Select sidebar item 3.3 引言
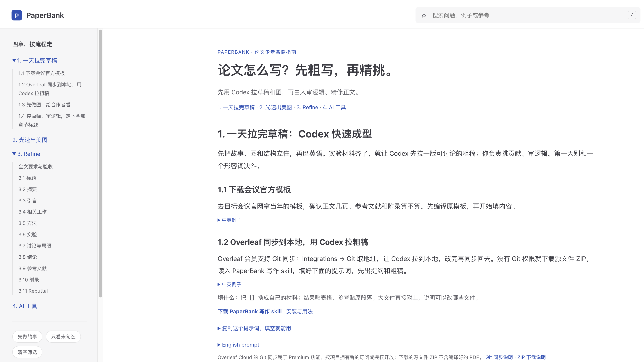644x362 pixels. tap(28, 201)
